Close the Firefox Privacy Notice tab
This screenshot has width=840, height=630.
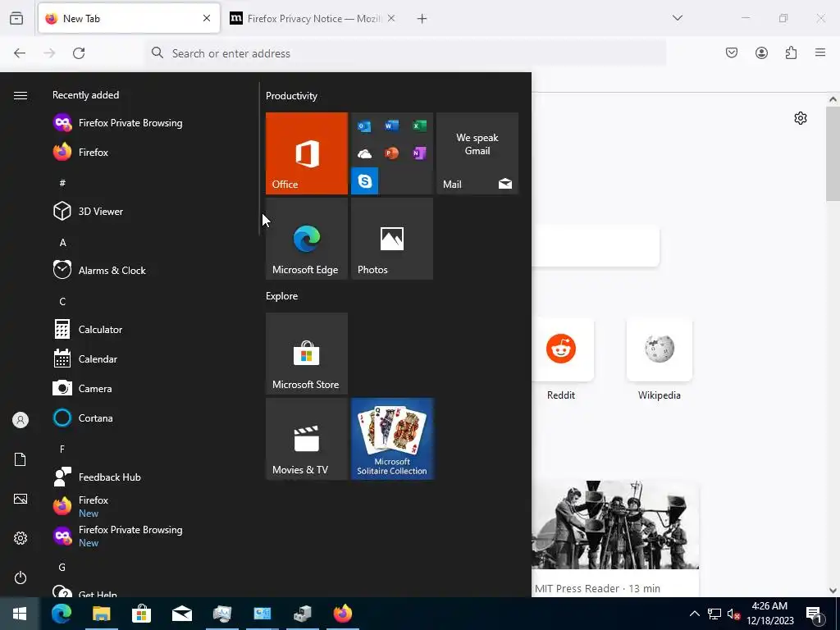(x=391, y=18)
